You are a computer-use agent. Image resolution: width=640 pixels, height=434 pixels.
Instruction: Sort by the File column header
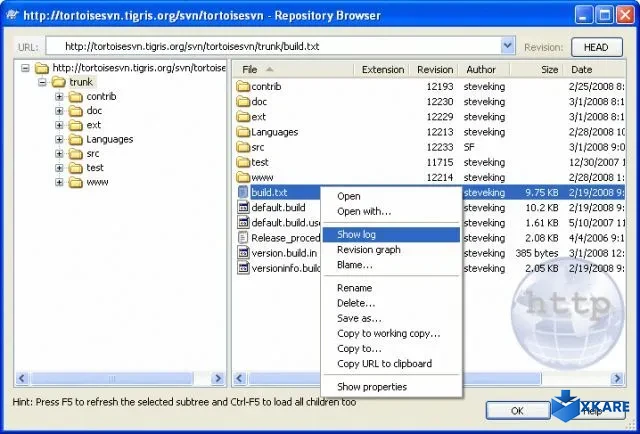294,69
